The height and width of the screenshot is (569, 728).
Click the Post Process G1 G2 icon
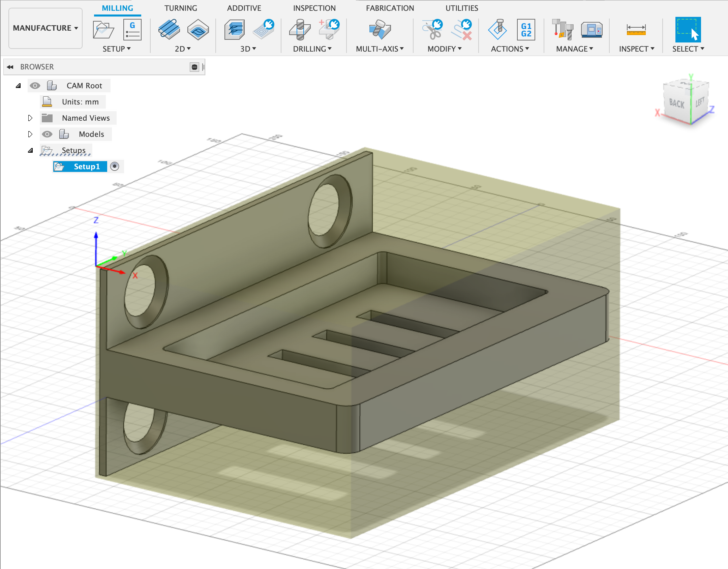pos(526,30)
